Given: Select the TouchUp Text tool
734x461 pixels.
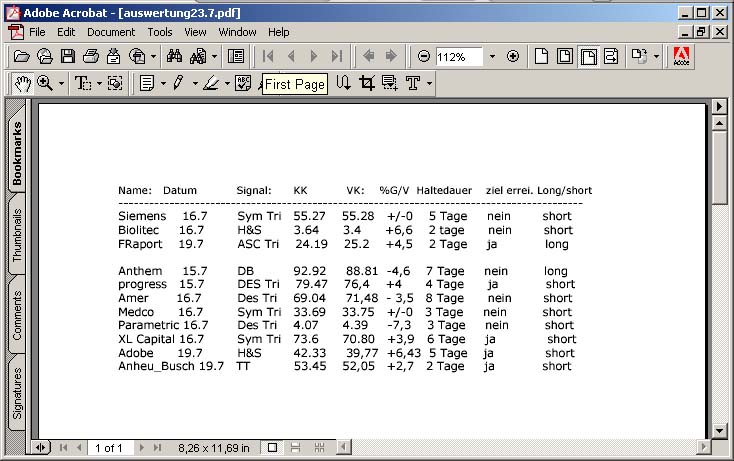Looking at the screenshot, I should tap(413, 84).
